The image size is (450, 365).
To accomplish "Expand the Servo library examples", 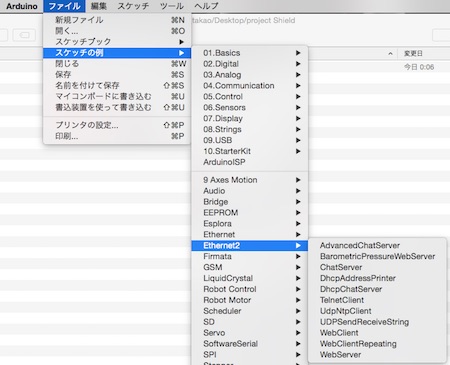I will (250, 333).
